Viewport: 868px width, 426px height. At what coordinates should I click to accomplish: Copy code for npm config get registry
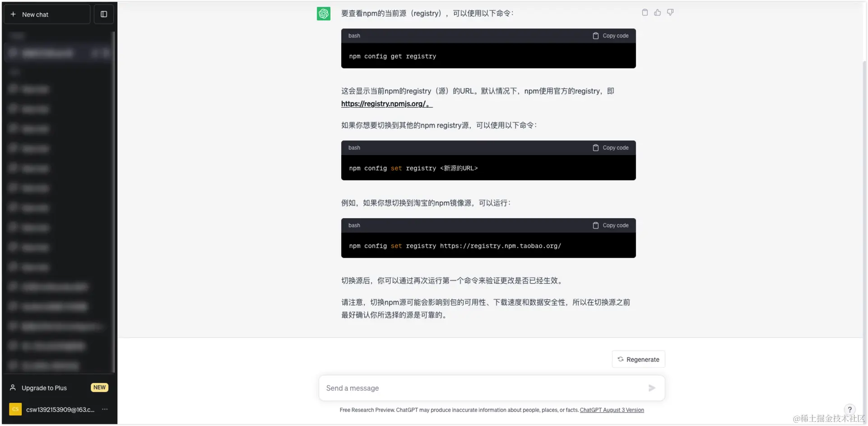[x=610, y=36]
